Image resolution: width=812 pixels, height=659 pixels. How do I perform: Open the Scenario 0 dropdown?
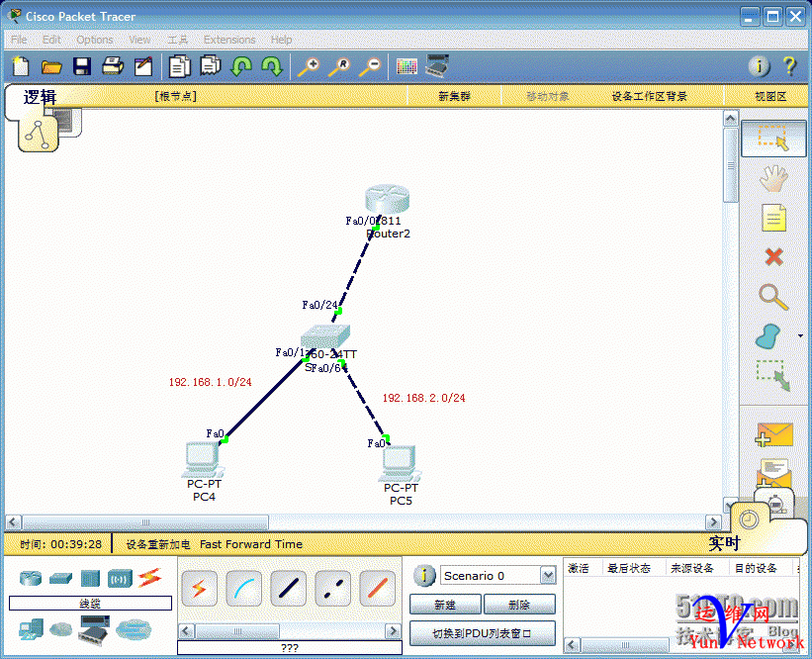click(548, 575)
